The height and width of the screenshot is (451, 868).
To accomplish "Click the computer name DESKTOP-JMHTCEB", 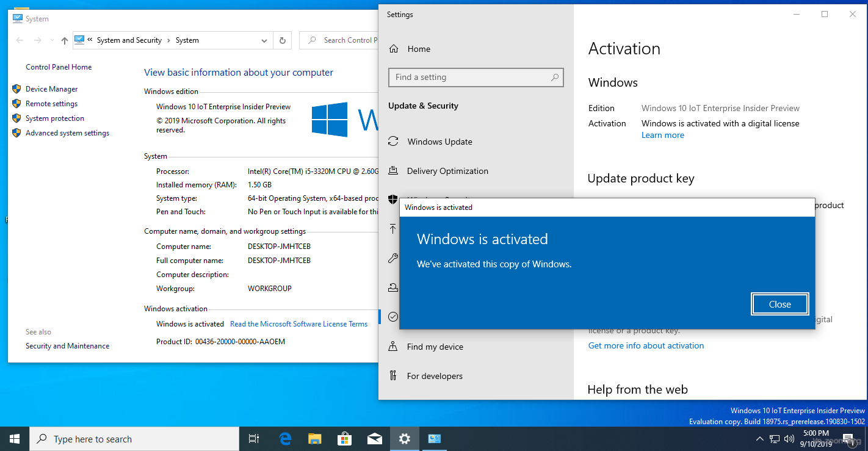I will click(279, 247).
